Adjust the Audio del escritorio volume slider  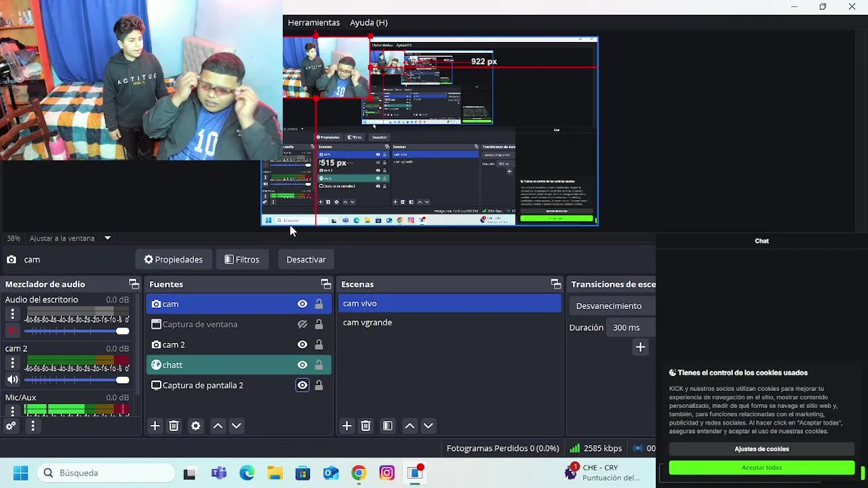tap(77, 331)
